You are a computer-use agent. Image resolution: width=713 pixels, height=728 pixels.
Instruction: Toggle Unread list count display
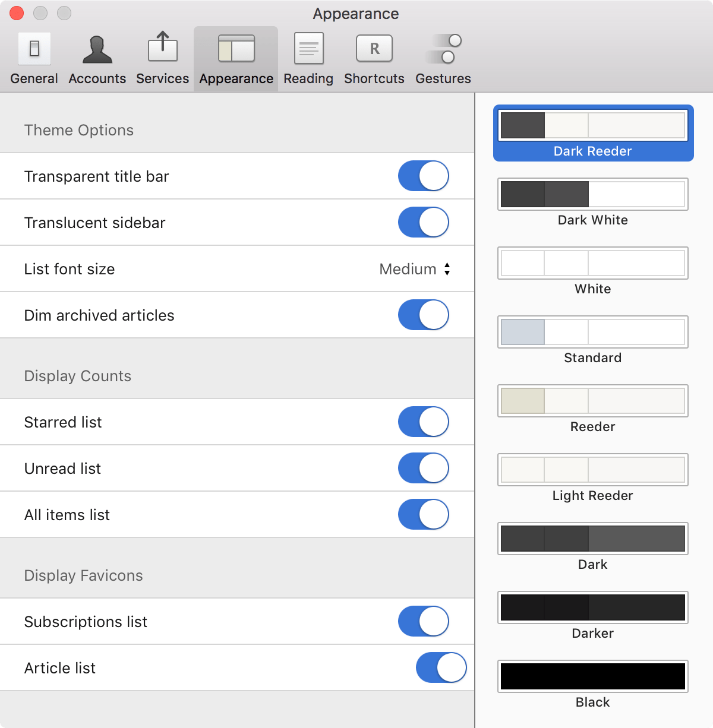point(423,468)
